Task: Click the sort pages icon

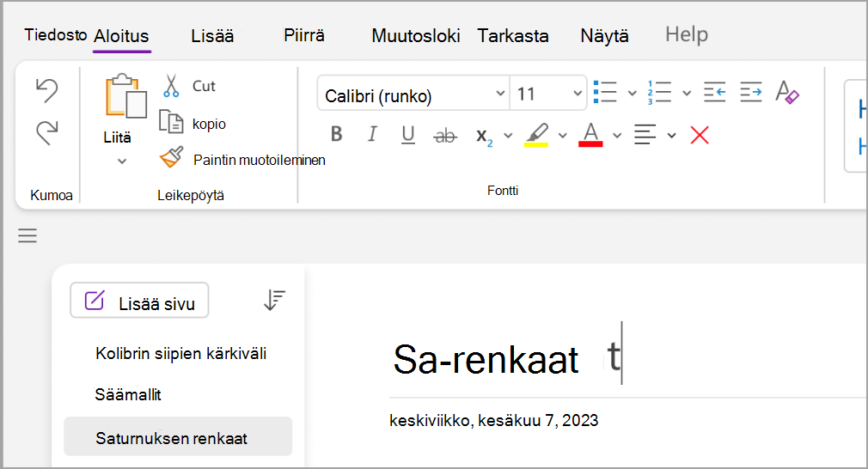Action: pyautogui.click(x=274, y=300)
